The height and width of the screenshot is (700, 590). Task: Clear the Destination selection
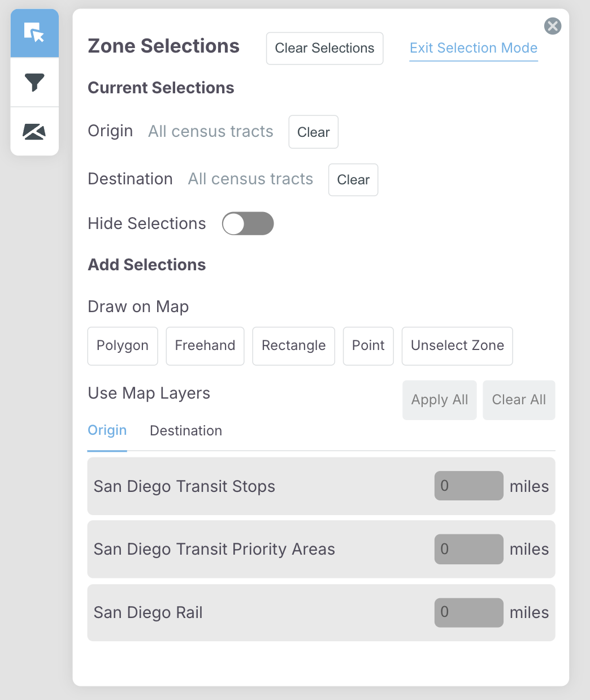[x=353, y=180]
